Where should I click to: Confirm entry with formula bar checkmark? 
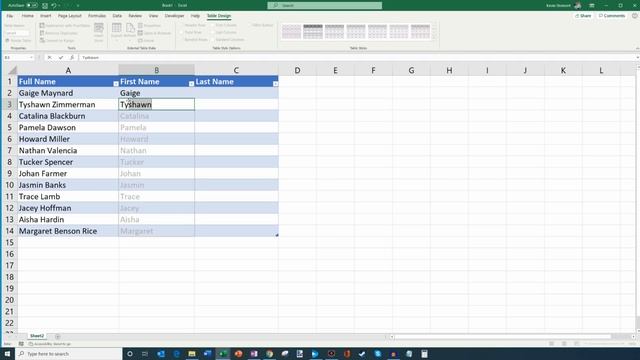[61, 58]
